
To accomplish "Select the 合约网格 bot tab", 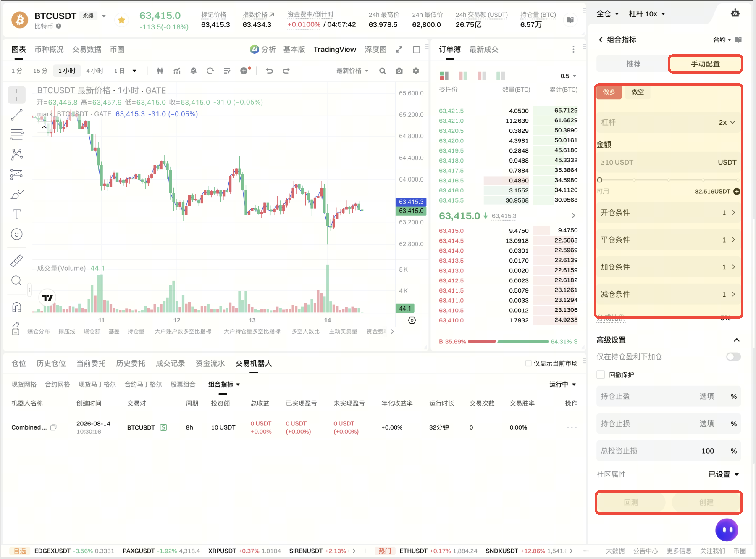I will coord(58,384).
